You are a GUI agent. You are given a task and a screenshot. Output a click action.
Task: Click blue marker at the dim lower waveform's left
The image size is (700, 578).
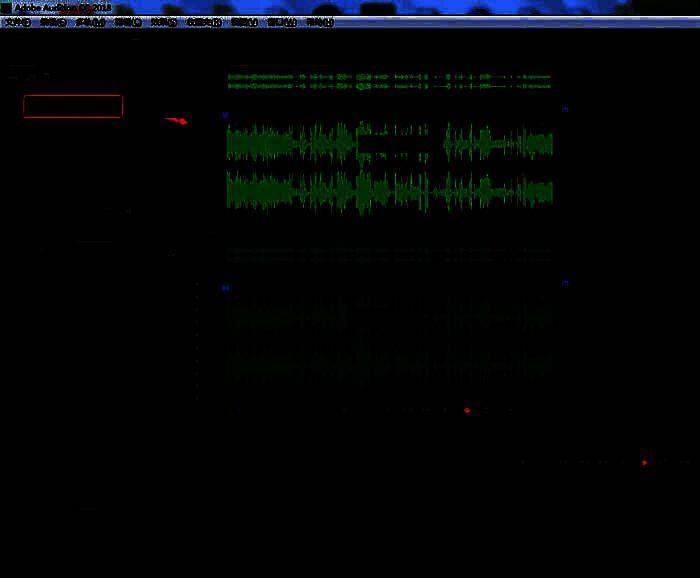click(225, 288)
